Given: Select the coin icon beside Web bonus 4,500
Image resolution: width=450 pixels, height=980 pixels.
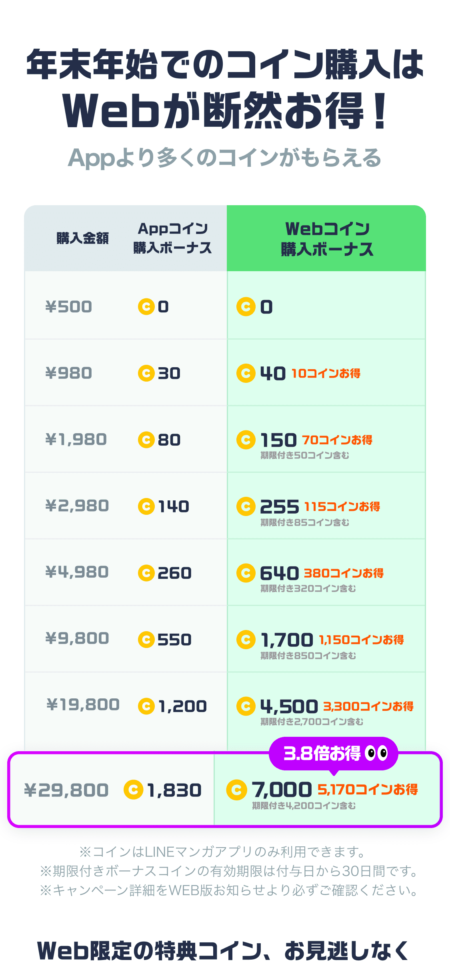Looking at the screenshot, I should [246, 706].
